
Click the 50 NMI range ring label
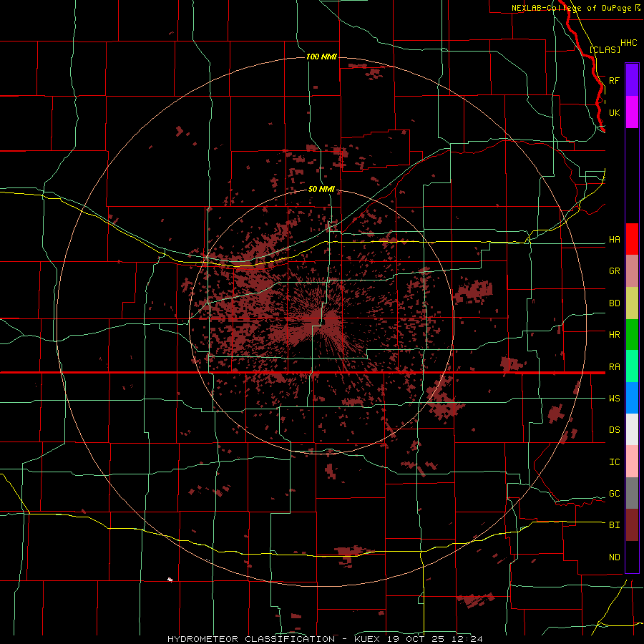point(321,190)
